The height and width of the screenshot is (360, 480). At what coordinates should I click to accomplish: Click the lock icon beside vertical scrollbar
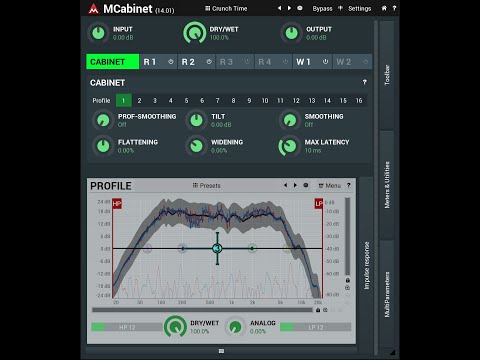tap(348, 280)
